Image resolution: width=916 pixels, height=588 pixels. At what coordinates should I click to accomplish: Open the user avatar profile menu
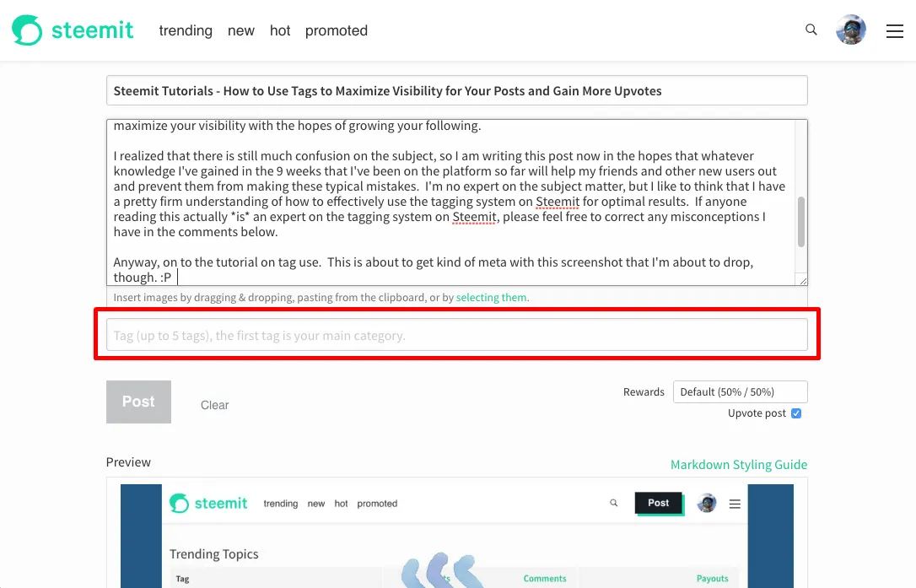(850, 30)
